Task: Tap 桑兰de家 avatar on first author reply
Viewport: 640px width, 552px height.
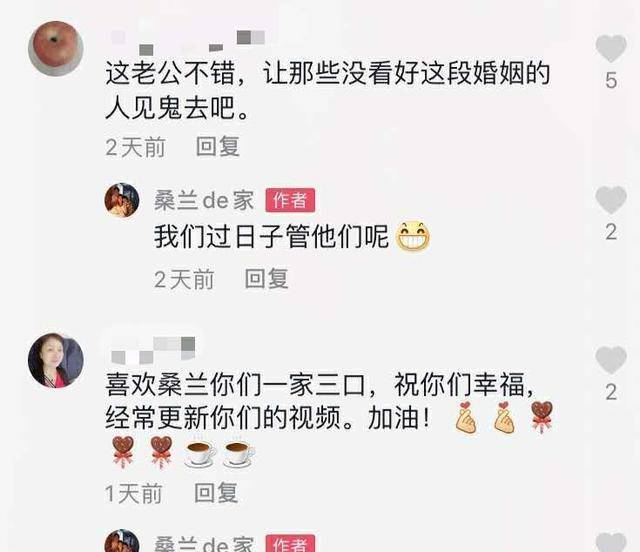Action: click(x=122, y=200)
